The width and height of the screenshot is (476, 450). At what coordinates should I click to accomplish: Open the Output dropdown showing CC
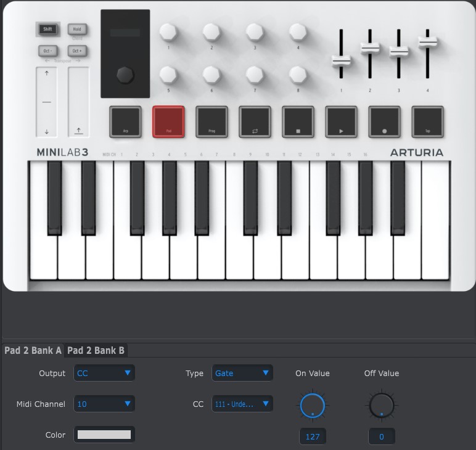(104, 373)
